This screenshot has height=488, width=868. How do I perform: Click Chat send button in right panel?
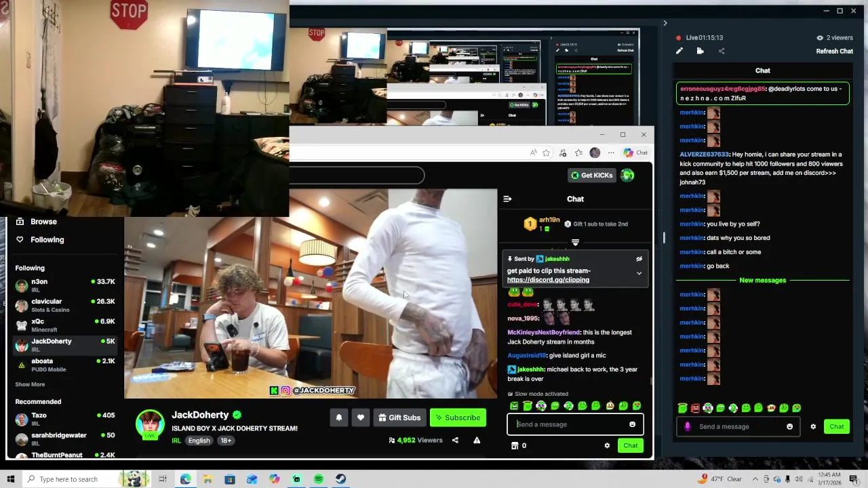(837, 426)
